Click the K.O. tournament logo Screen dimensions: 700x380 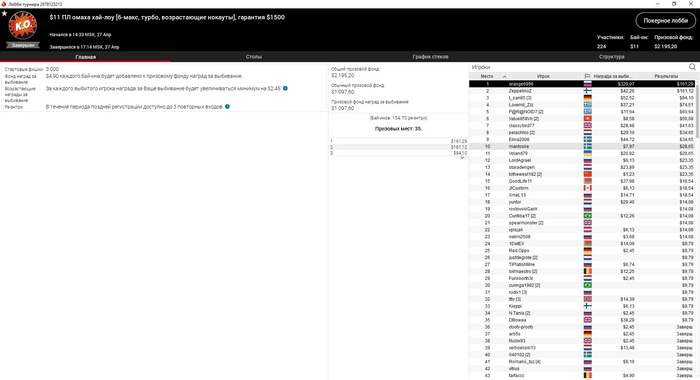(23, 25)
